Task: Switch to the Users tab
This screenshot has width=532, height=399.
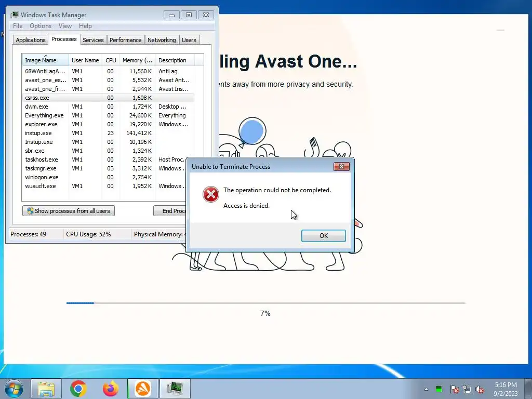Action: [x=189, y=40]
